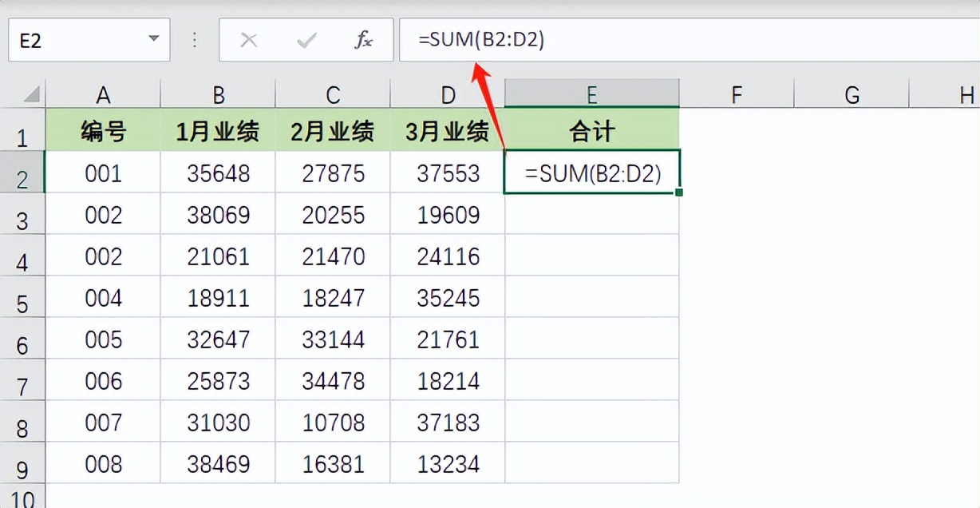Select column E header
This screenshot has height=508, width=980.
point(592,94)
